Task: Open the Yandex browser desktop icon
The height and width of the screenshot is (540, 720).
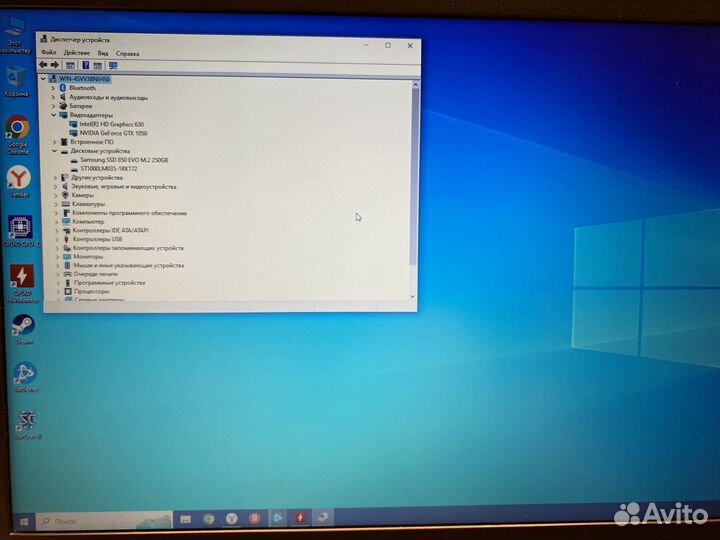Action: [18, 178]
